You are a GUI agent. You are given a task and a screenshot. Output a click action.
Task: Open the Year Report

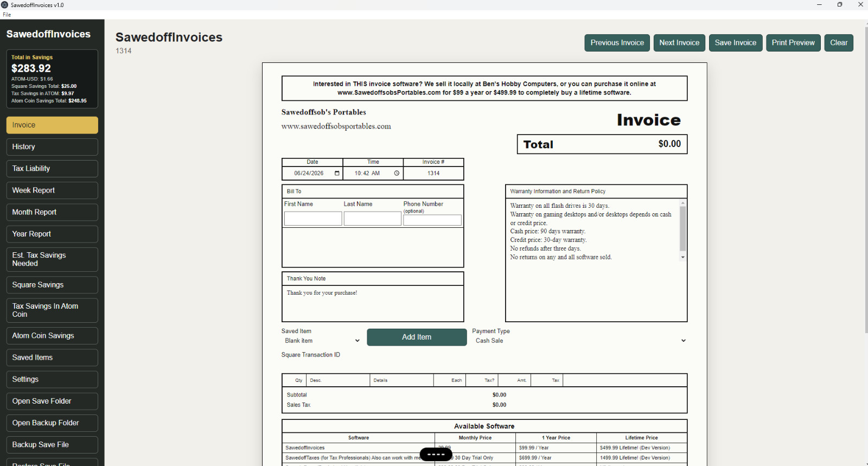(52, 234)
